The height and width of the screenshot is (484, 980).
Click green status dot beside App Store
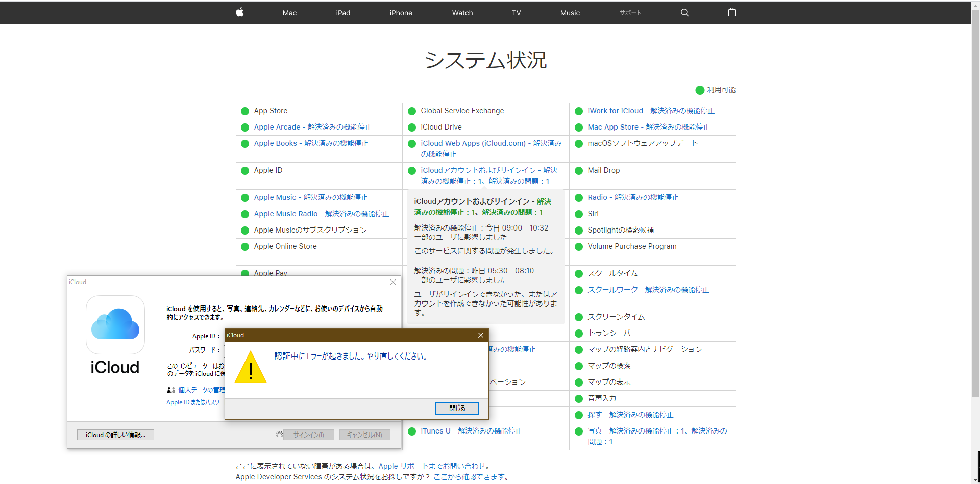[245, 111]
